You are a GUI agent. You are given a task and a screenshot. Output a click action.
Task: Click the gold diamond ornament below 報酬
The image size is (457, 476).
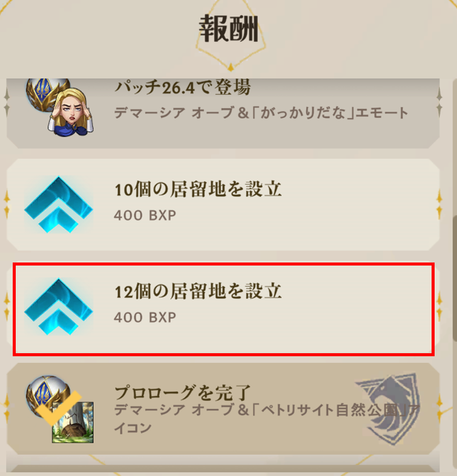[x=231, y=67]
